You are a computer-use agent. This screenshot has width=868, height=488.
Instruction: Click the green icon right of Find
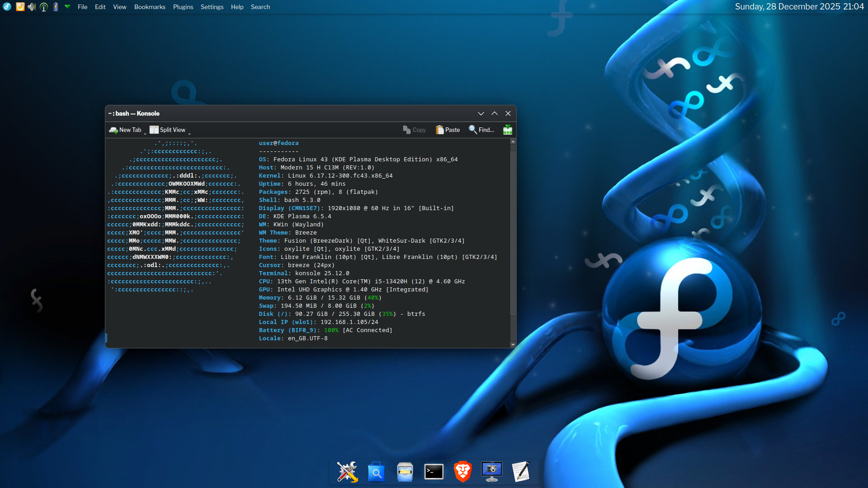point(508,130)
